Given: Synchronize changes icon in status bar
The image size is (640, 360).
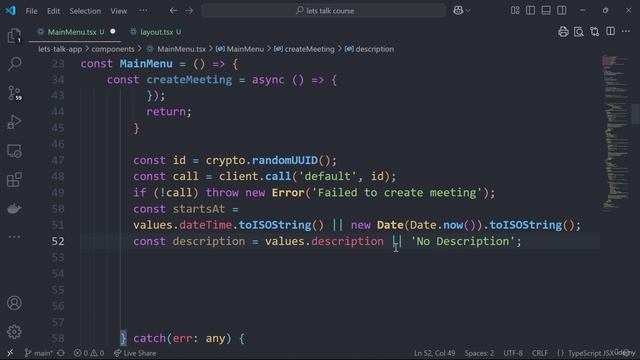Looking at the screenshot, I should 61,353.
